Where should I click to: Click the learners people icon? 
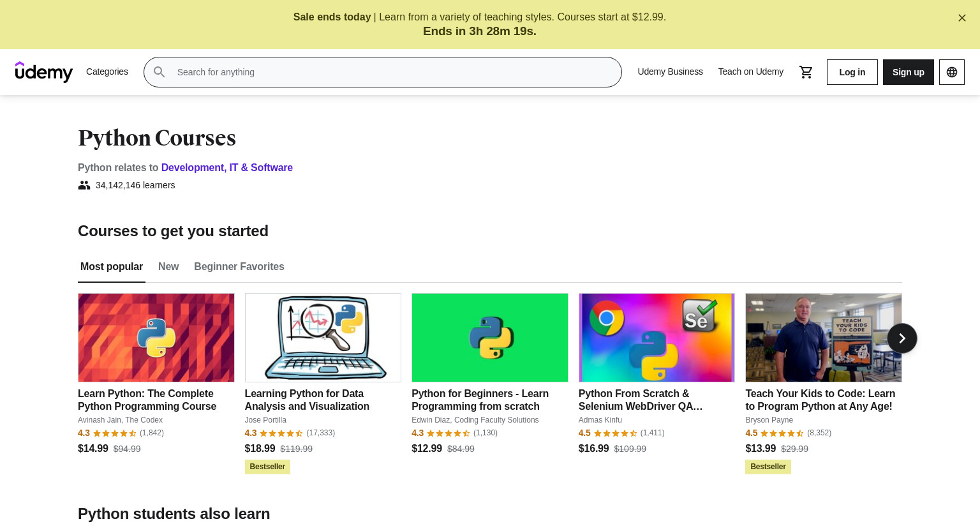tap(84, 185)
